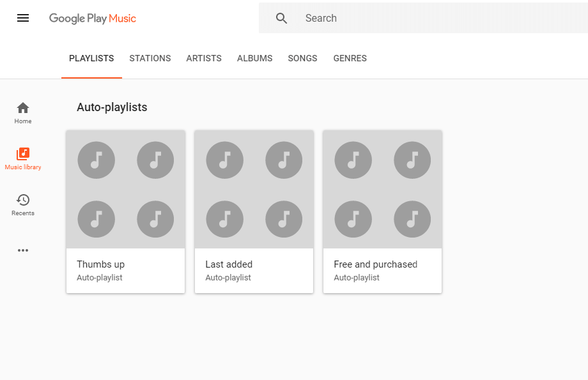Open the GENRES tab
This screenshot has height=380, width=588.
pos(350,58)
